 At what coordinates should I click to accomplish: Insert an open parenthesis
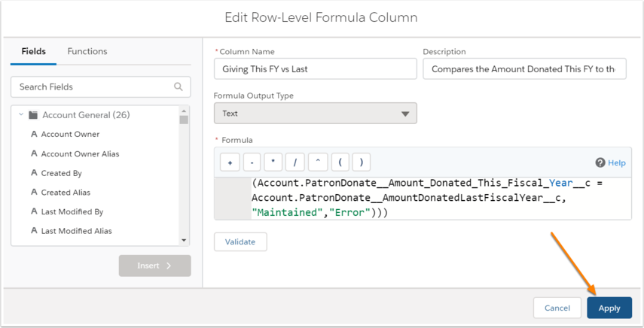340,162
